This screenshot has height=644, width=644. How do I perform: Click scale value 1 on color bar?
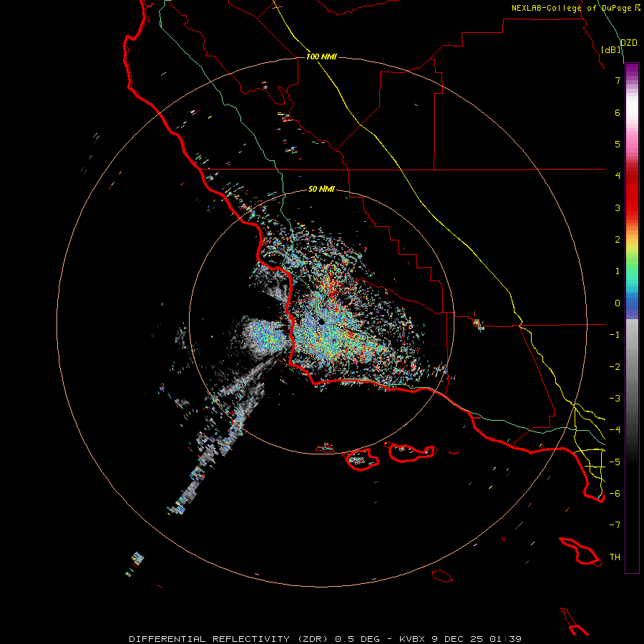click(618, 271)
